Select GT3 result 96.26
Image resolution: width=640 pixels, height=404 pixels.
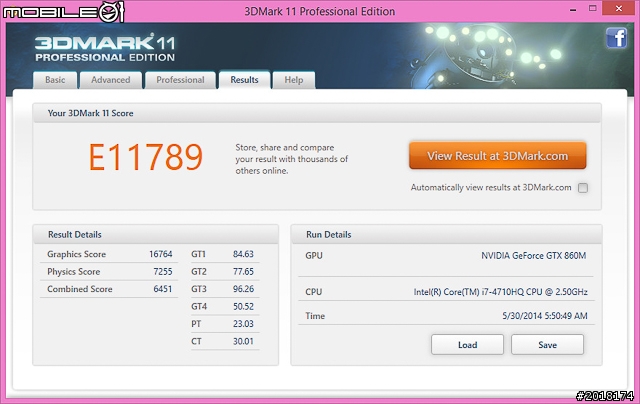click(x=243, y=289)
